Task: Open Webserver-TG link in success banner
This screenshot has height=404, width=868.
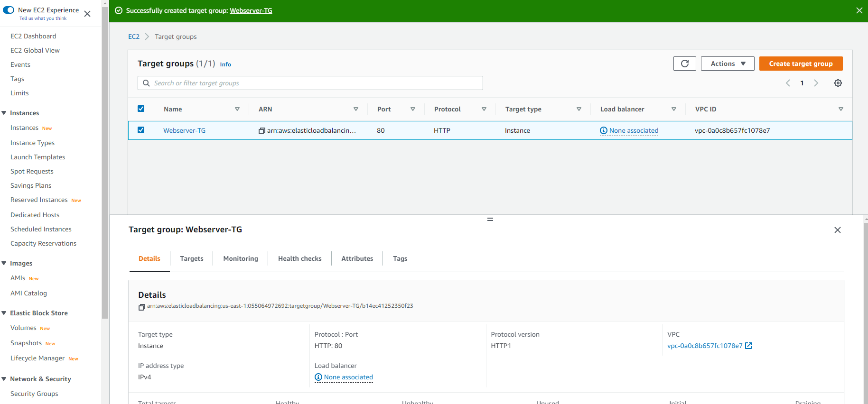Action: click(x=251, y=10)
